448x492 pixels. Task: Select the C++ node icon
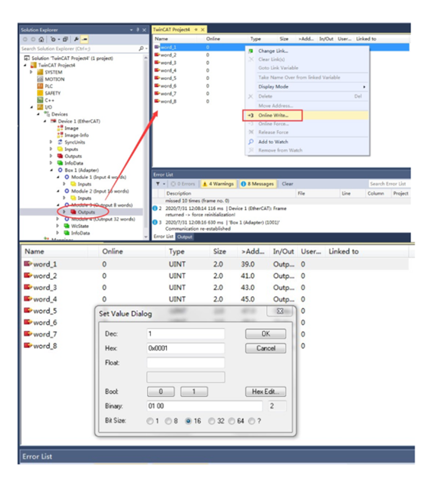pyautogui.click(x=40, y=100)
